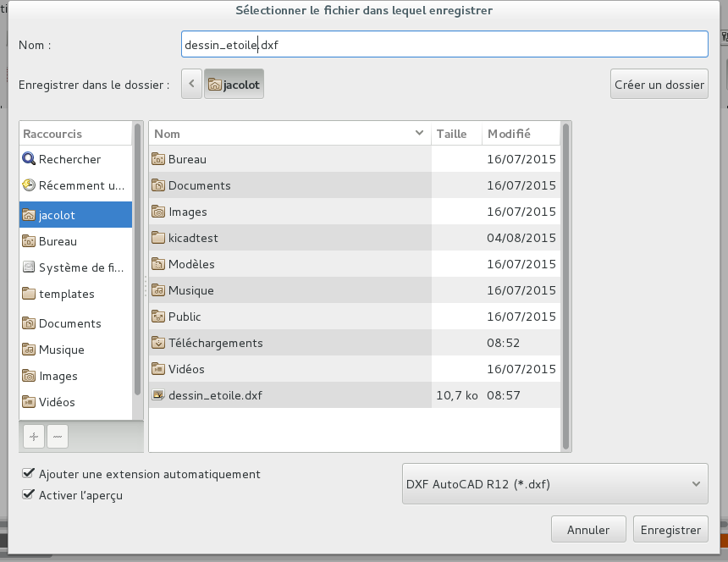Click the minus icon to remove bookmark

(x=58, y=437)
